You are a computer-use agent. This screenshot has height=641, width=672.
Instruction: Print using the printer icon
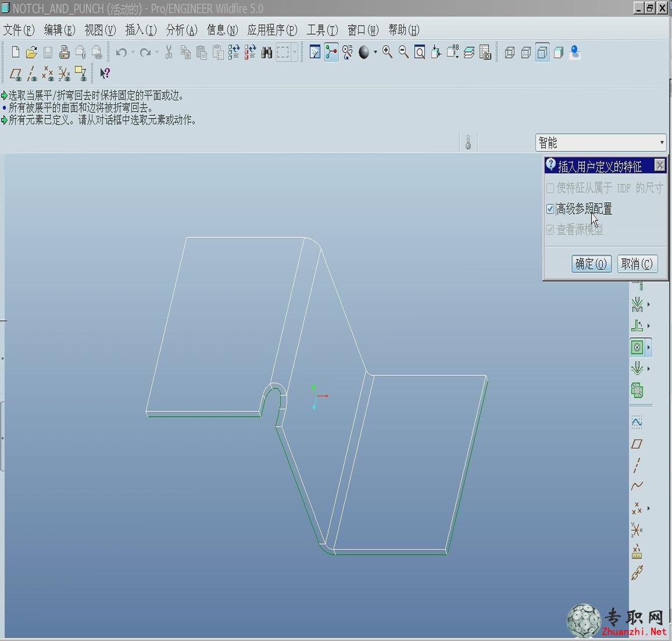click(x=65, y=52)
